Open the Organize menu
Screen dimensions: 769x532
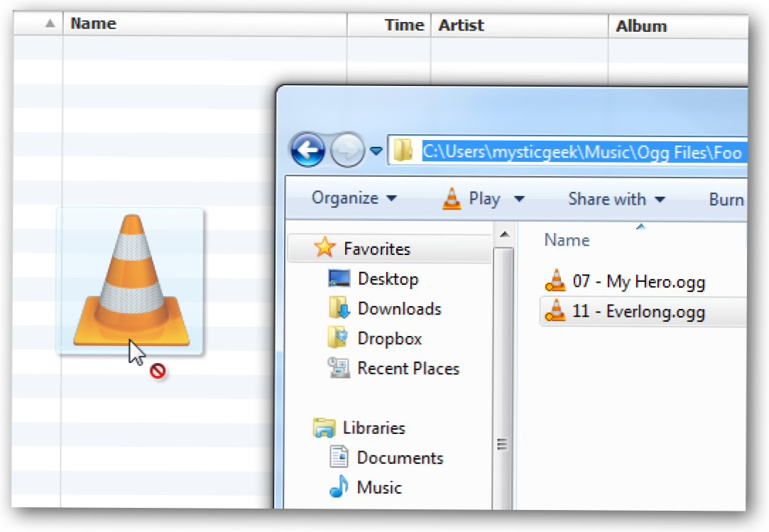click(354, 199)
